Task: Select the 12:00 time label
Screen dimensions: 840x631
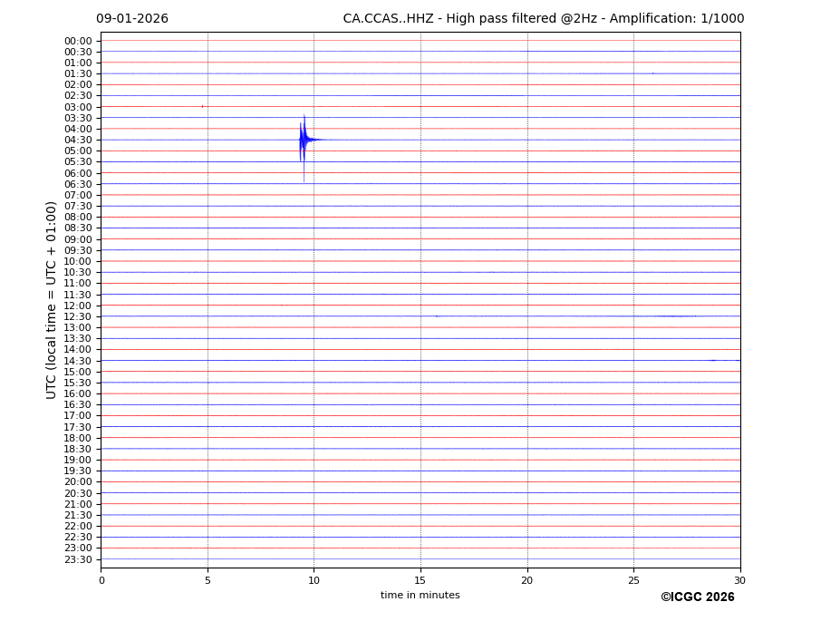Action: click(78, 306)
